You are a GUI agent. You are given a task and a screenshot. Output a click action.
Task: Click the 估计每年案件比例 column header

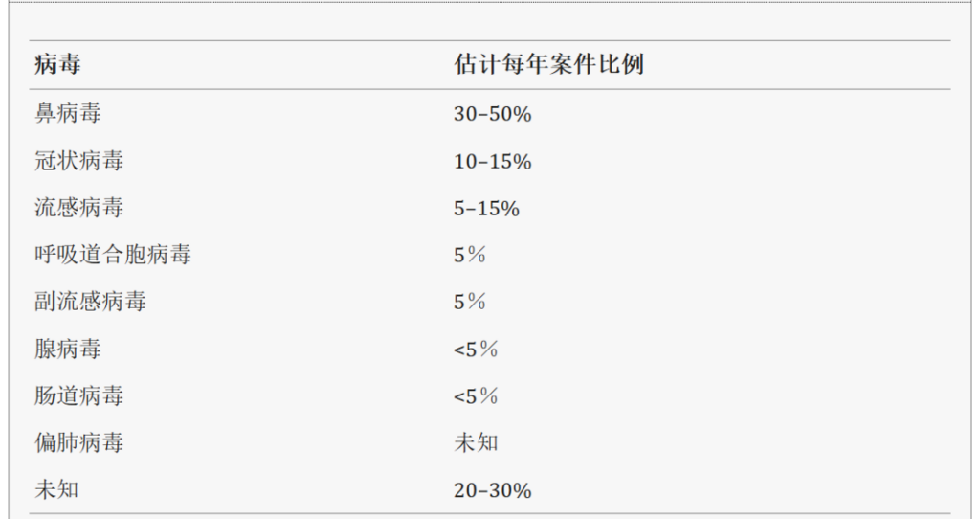point(547,65)
